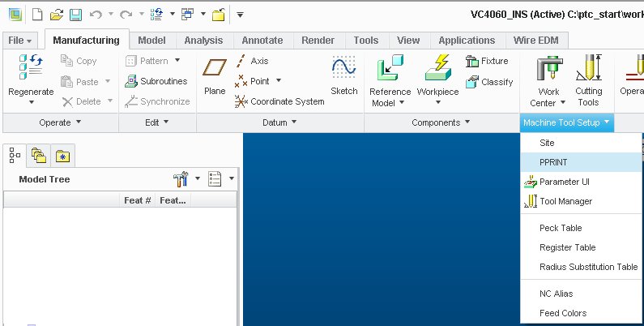644x326 pixels.
Task: Click the Model Tree show list icon
Action: (215, 179)
